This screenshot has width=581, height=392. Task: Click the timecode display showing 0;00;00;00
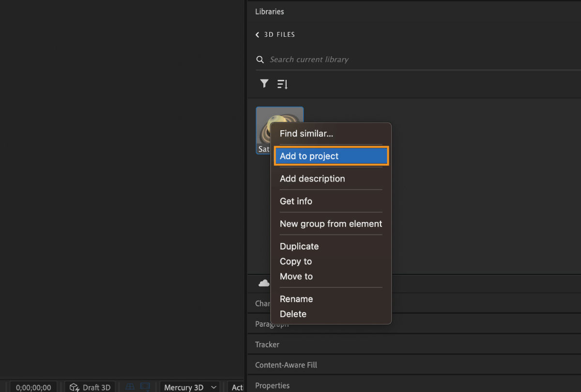33,387
